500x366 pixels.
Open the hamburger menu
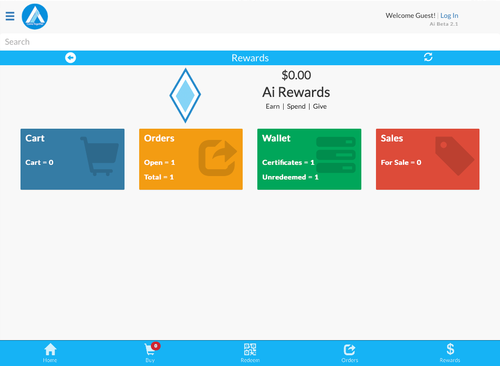(10, 16)
